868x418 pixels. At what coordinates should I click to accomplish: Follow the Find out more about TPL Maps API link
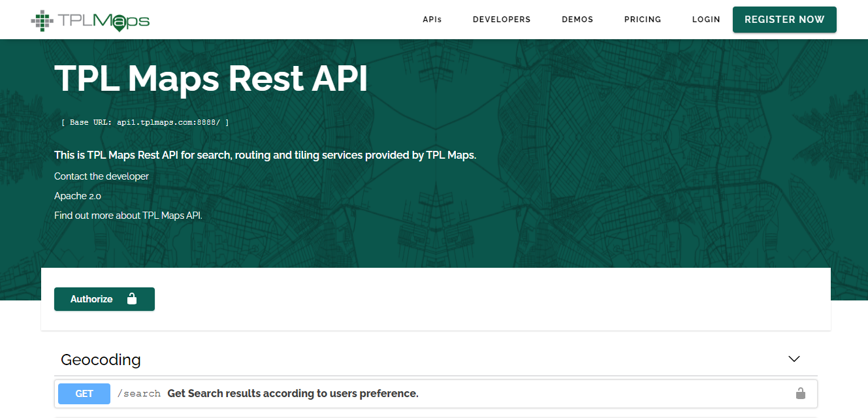point(128,215)
